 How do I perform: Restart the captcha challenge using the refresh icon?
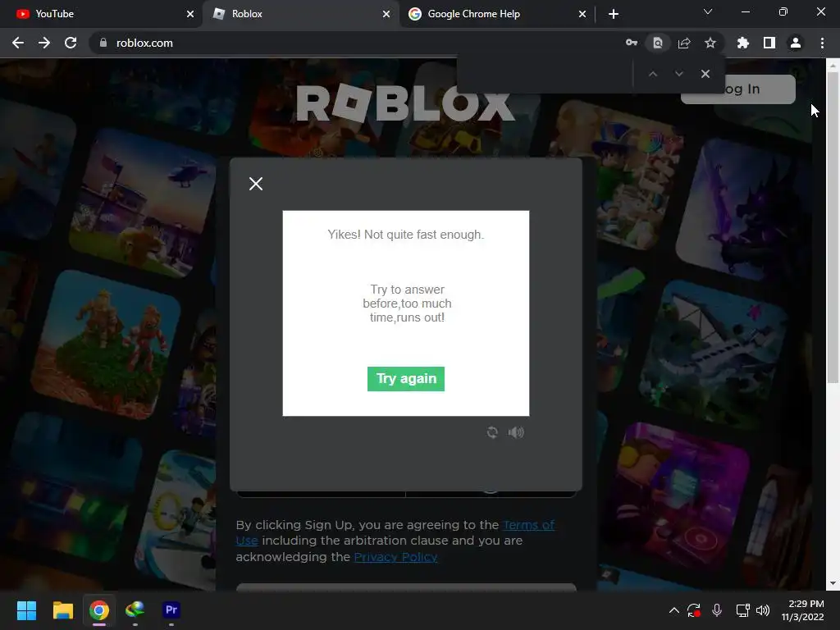coord(492,432)
